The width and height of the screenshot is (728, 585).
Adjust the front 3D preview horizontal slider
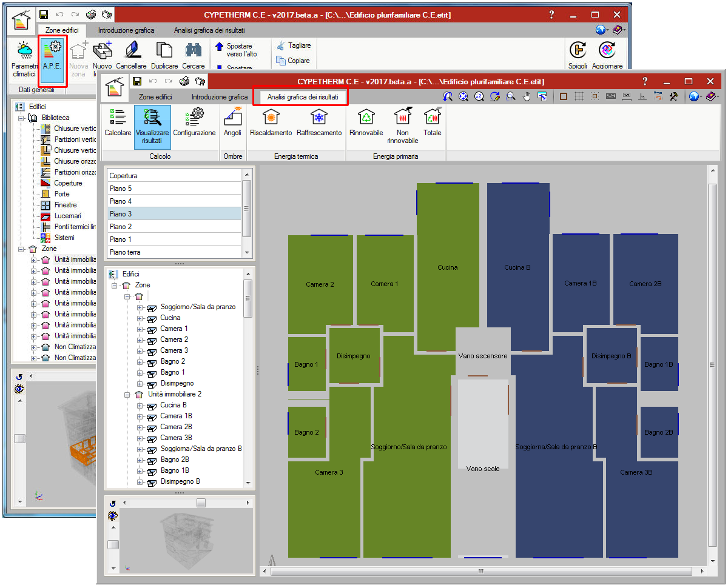click(200, 503)
